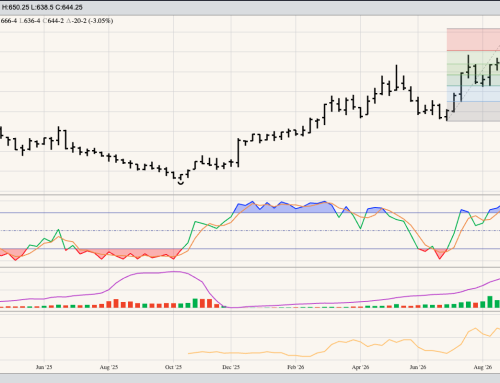This screenshot has width=500, height=383.
Task: Click the tall price bar at December 2025 gap
Action: (x=238, y=152)
